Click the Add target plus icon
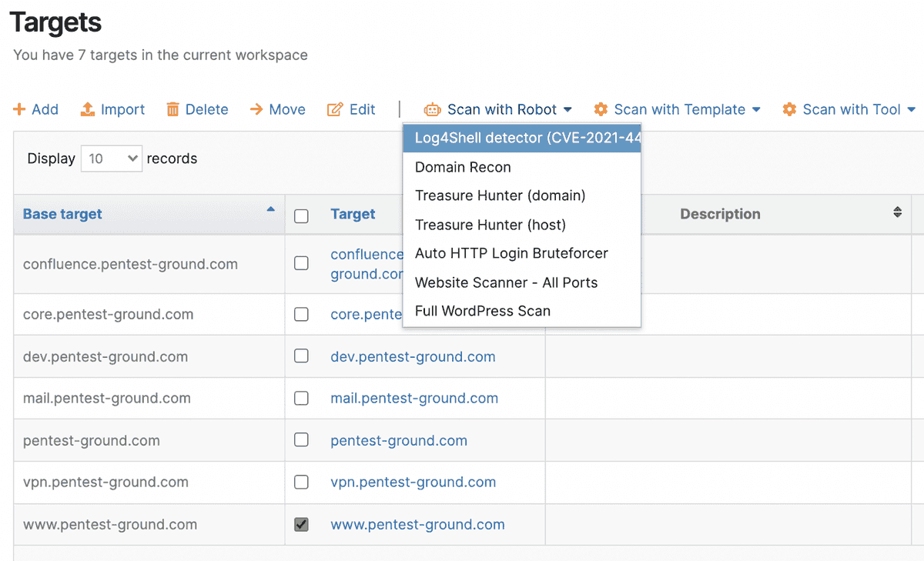The height and width of the screenshot is (561, 924). click(18, 109)
